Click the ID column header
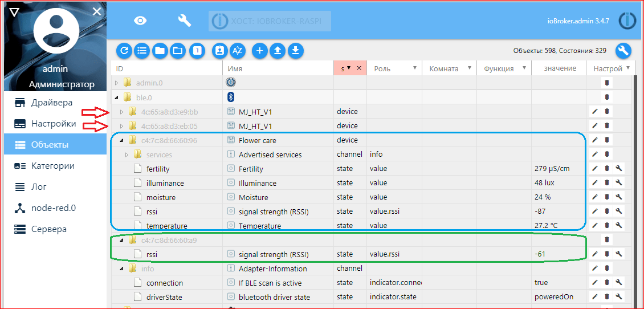Viewport: 644px width, 309px height. click(167, 68)
